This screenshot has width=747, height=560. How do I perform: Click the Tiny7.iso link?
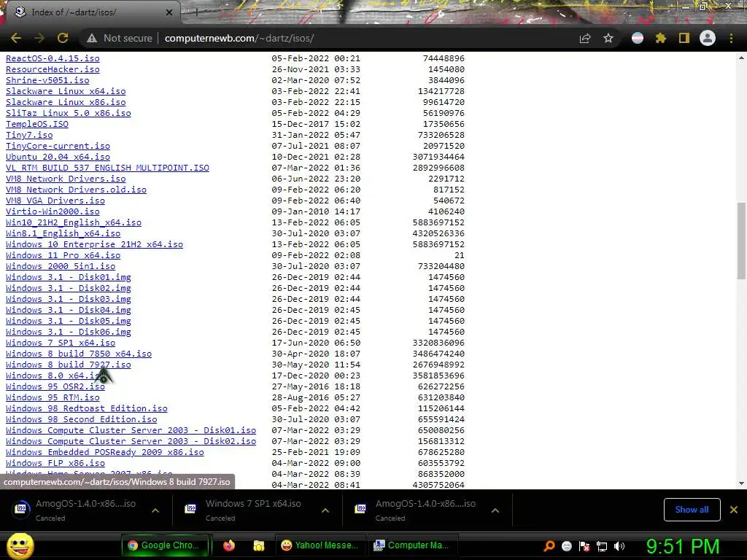point(29,135)
